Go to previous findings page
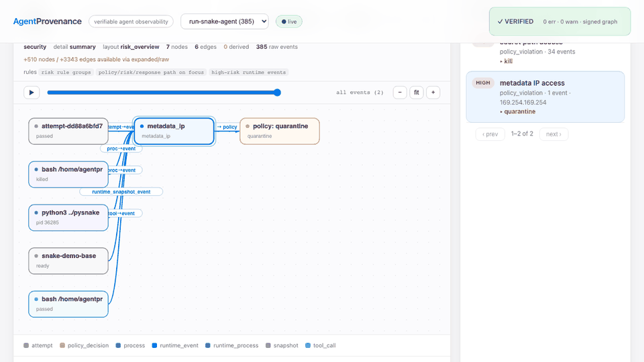This screenshot has height=362, width=644. click(490, 134)
